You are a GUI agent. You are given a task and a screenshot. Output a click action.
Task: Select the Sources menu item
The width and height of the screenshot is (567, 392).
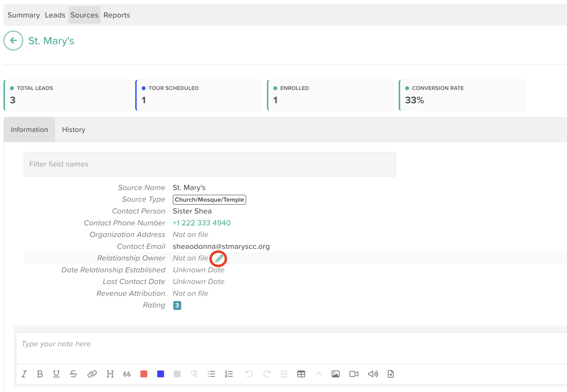tap(84, 15)
